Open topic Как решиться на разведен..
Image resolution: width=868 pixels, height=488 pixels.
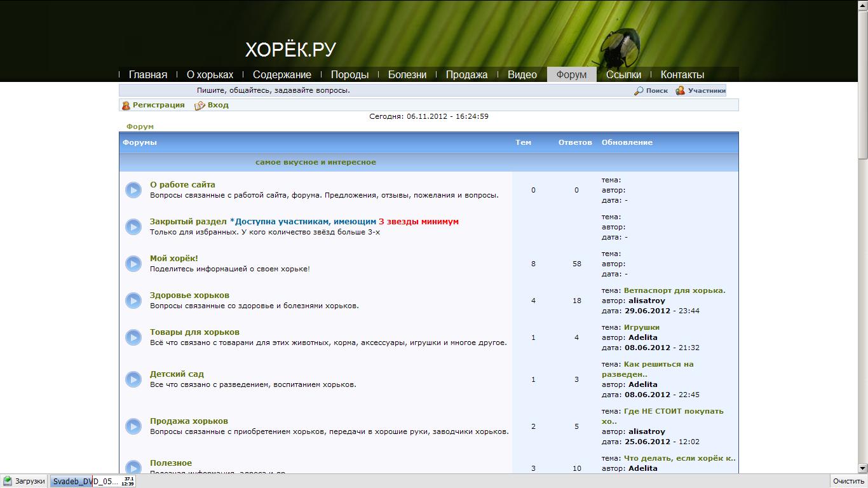(x=648, y=369)
